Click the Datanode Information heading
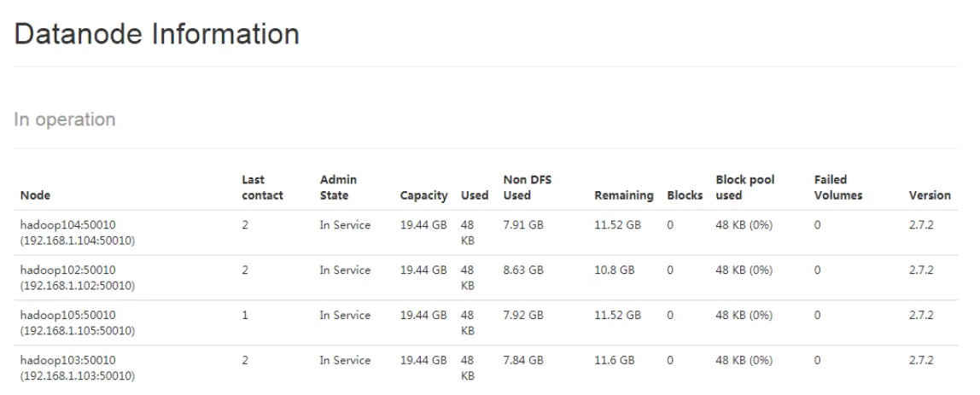 coord(157,34)
